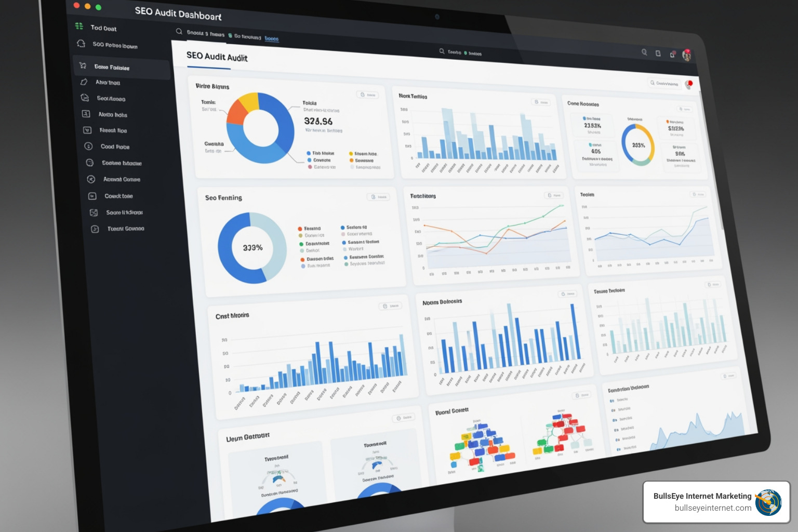Screen dimensions: 798x532
Task: Click the orange Fearand legend dot
Action: point(300,229)
